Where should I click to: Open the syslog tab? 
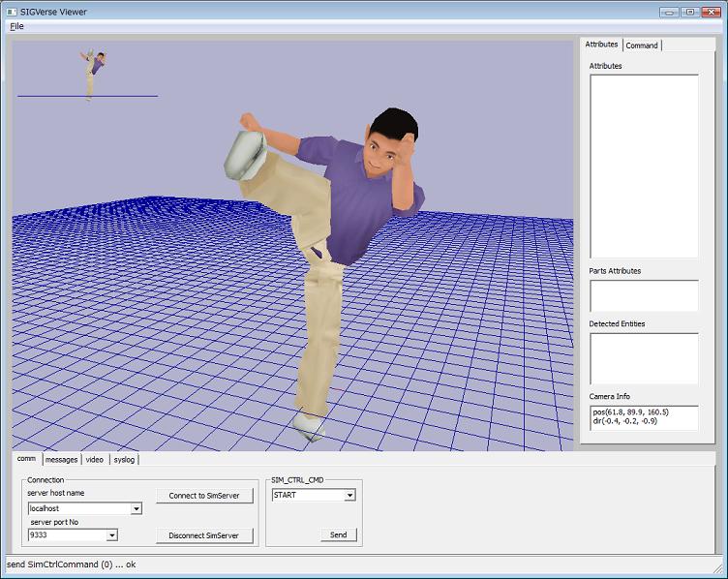pyautogui.click(x=125, y=459)
